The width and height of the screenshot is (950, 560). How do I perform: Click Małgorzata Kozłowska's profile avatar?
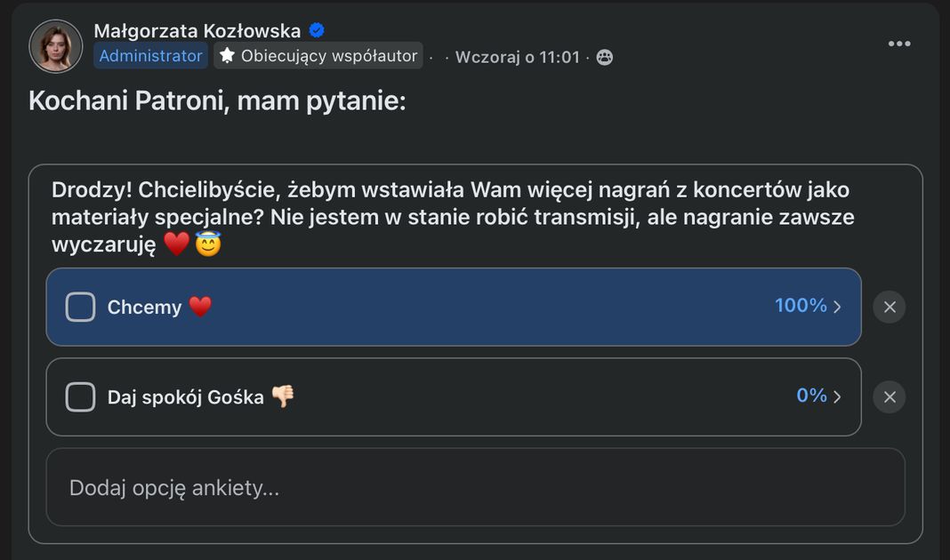coord(56,46)
